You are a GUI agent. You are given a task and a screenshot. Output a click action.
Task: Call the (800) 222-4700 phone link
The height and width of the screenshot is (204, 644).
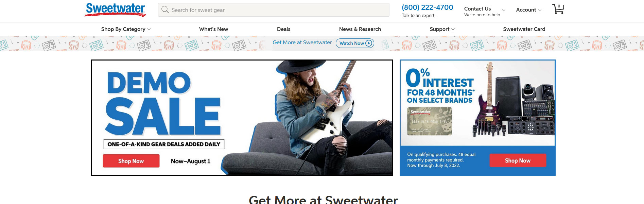click(x=427, y=7)
